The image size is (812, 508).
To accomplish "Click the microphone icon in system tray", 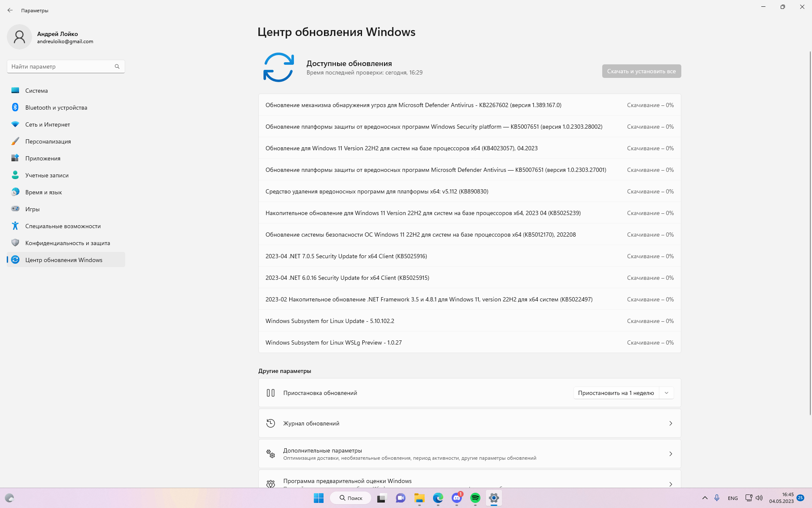I will (x=717, y=498).
